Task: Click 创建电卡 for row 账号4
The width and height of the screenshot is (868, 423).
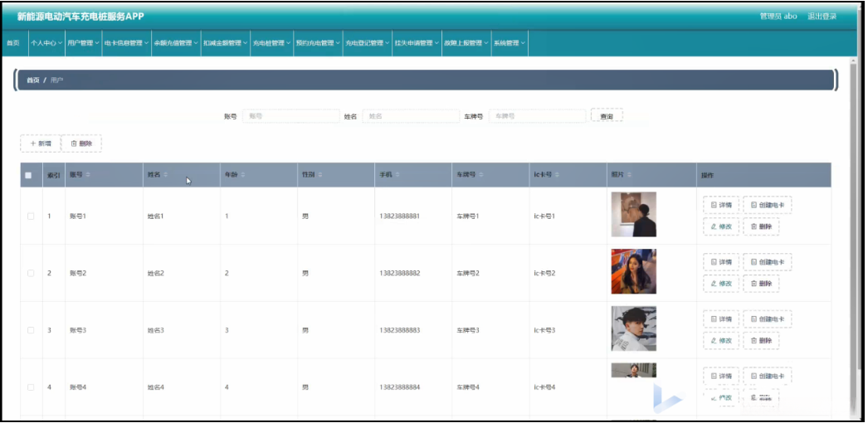Action: pyautogui.click(x=768, y=376)
